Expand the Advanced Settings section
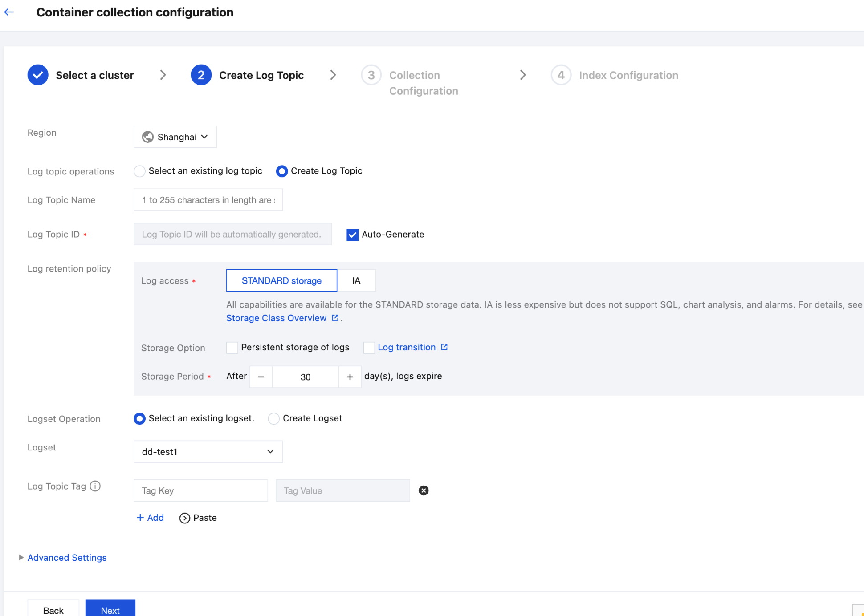The width and height of the screenshot is (864, 616). (x=67, y=558)
